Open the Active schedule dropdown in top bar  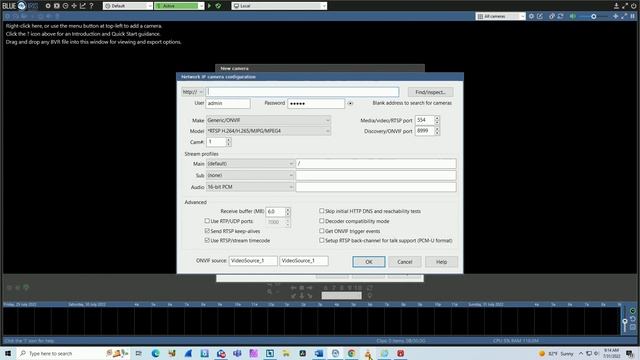coord(179,6)
